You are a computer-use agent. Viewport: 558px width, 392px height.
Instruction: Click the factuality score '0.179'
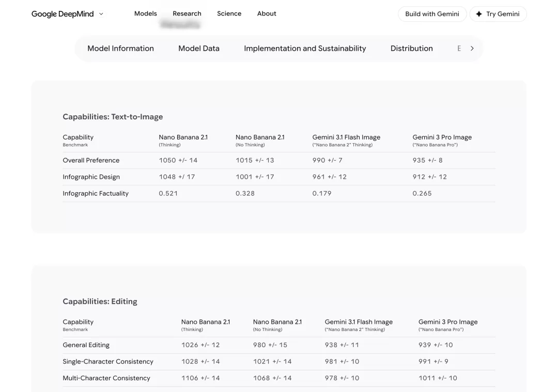point(322,194)
